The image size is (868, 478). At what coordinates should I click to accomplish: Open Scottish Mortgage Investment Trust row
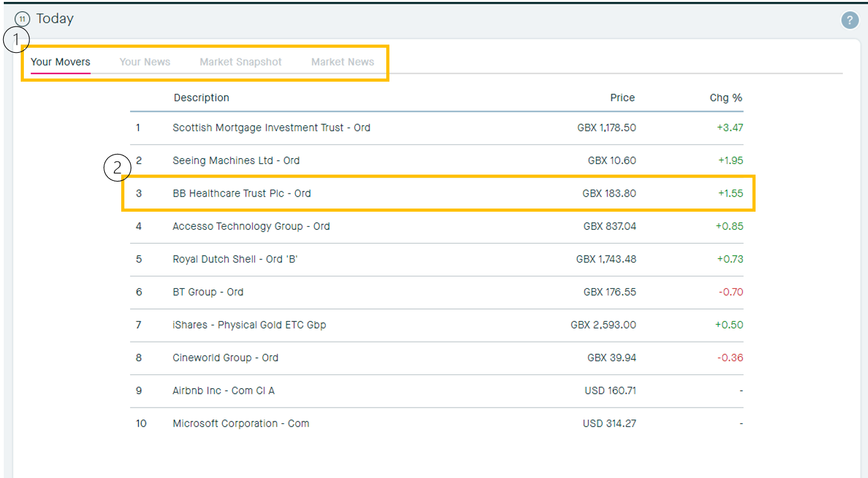tap(271, 128)
